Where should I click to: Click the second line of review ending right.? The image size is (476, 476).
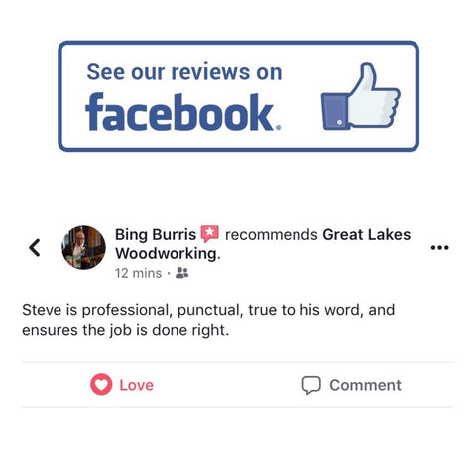(x=125, y=330)
